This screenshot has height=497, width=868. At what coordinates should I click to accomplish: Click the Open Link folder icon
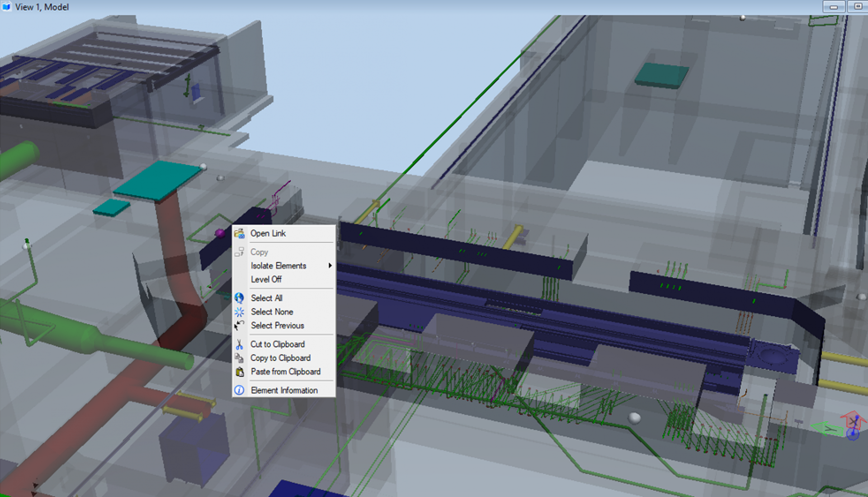pyautogui.click(x=239, y=233)
